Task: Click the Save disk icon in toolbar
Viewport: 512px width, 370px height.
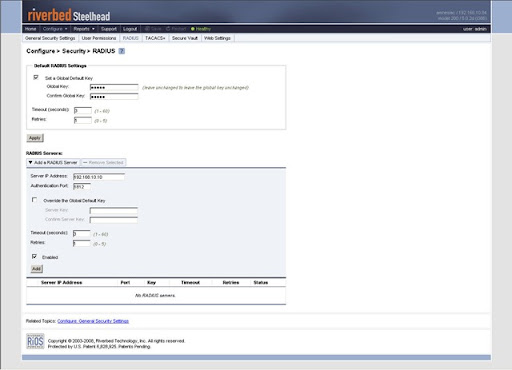Action: point(147,29)
